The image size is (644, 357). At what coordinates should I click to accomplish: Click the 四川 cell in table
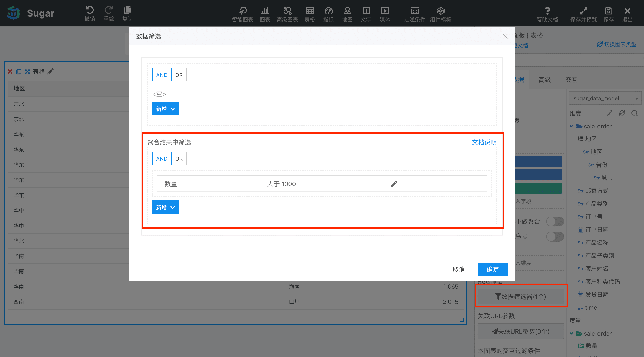pos(294,302)
